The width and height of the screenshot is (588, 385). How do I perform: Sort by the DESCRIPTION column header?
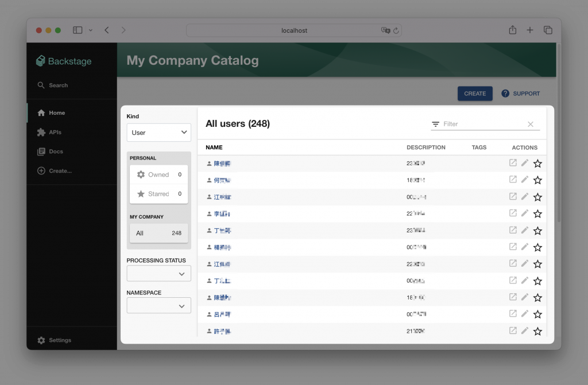point(426,147)
